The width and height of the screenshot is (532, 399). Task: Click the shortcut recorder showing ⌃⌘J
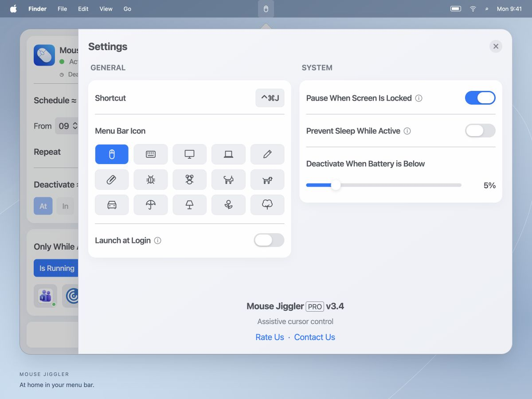[x=270, y=98]
